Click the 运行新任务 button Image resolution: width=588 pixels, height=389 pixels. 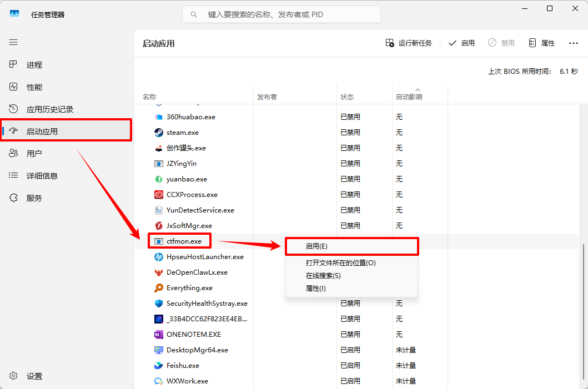409,43
